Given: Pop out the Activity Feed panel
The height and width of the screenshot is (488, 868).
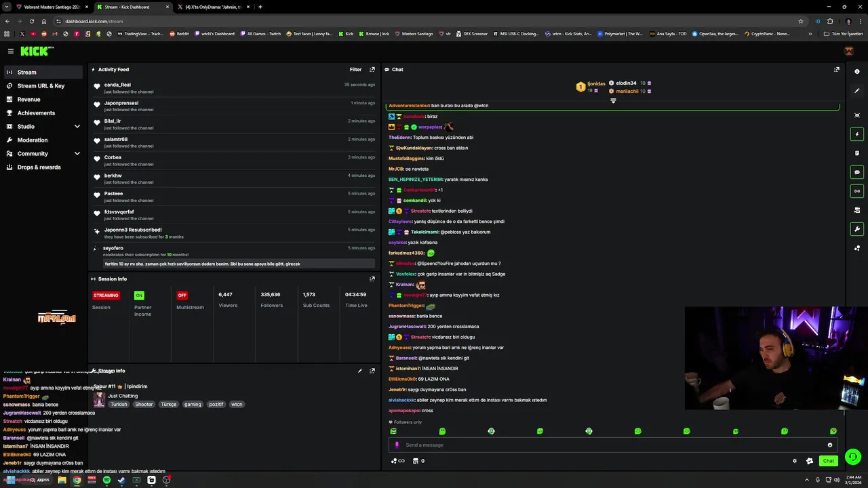Looking at the screenshot, I should pyautogui.click(x=372, y=69).
